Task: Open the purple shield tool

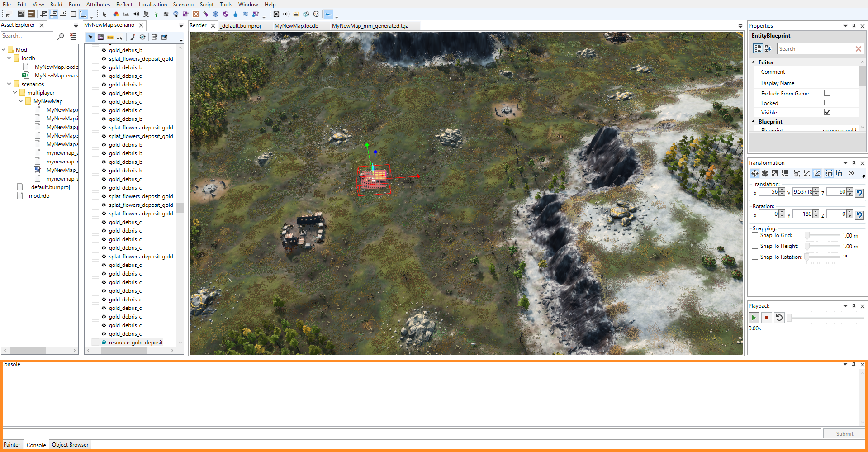Action: tap(225, 14)
